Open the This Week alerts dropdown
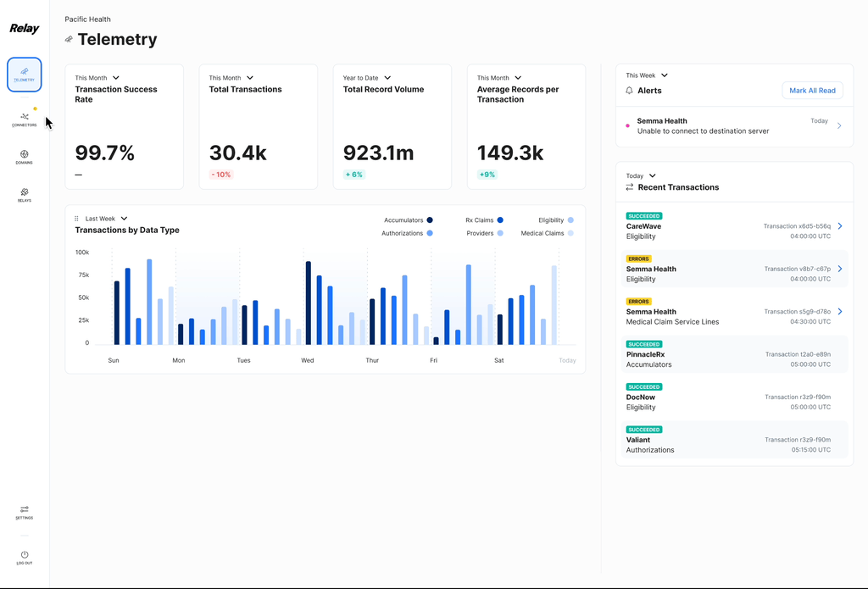 click(x=647, y=75)
